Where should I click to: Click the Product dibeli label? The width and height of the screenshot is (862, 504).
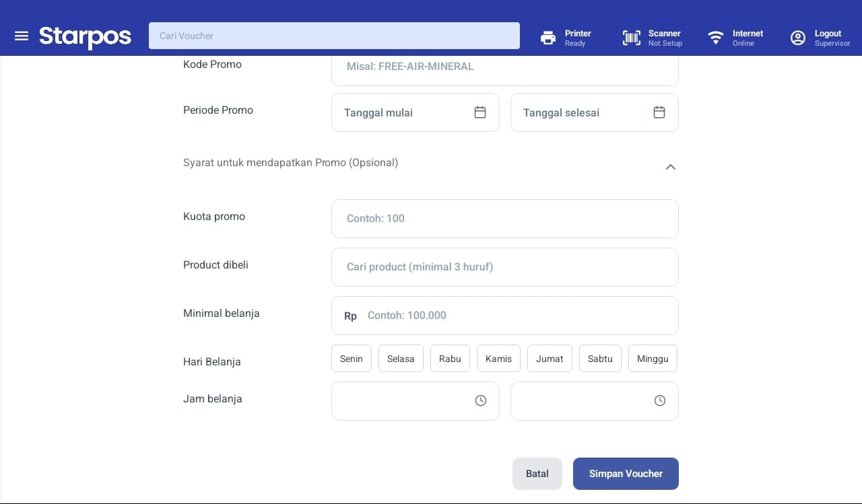coord(215,265)
